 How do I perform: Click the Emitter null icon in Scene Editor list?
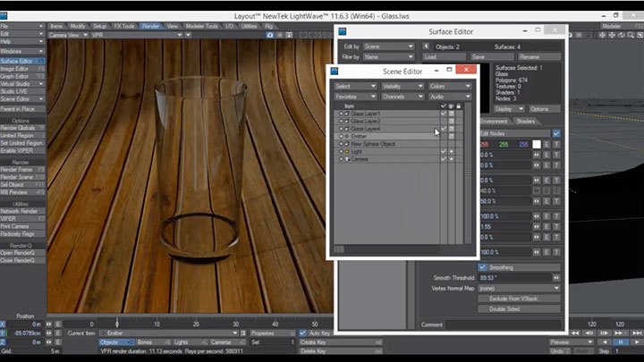[347, 136]
